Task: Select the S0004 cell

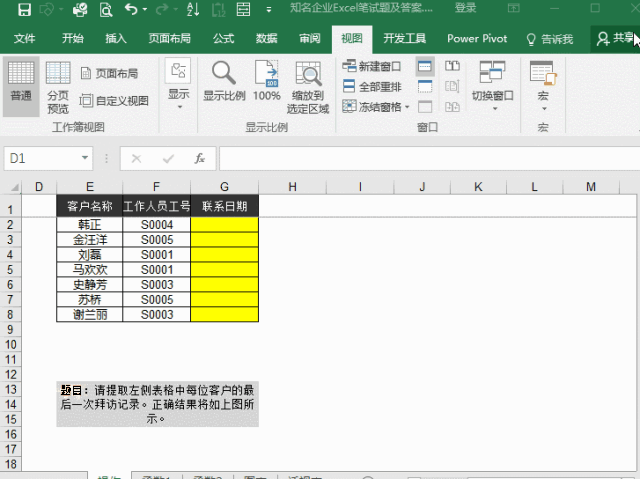Action: (157, 224)
